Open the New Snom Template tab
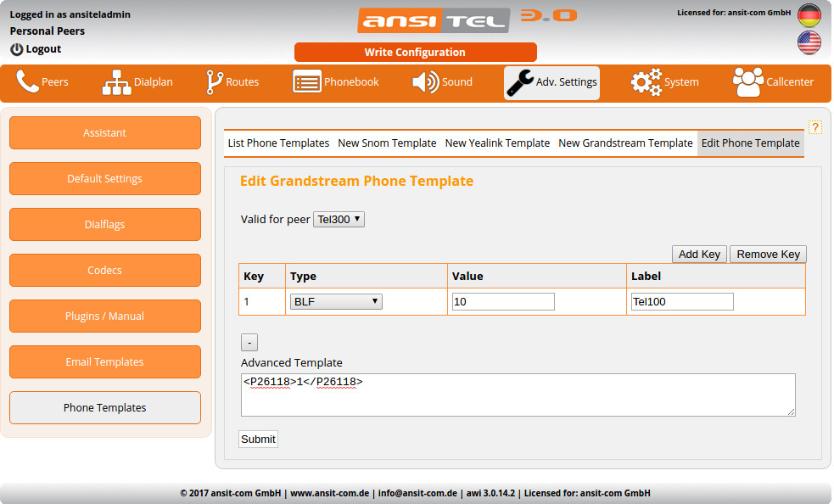Screen dimensions: 834x504 point(387,143)
